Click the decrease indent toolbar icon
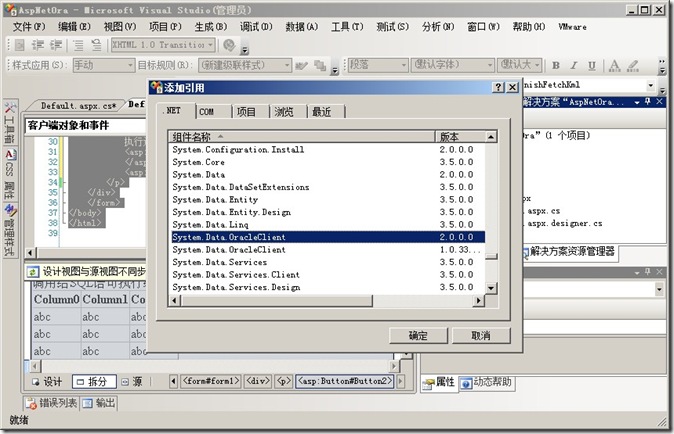This screenshot has height=434, width=674. point(38,45)
